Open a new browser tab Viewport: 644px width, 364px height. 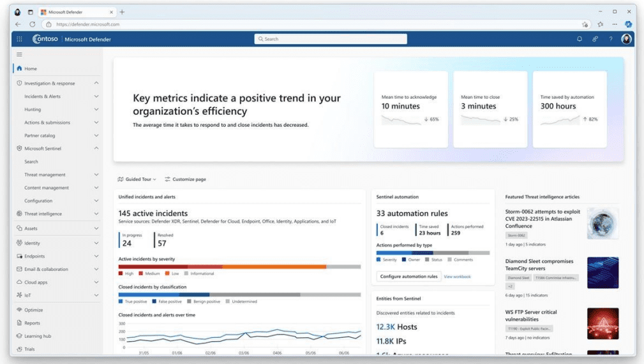(122, 12)
